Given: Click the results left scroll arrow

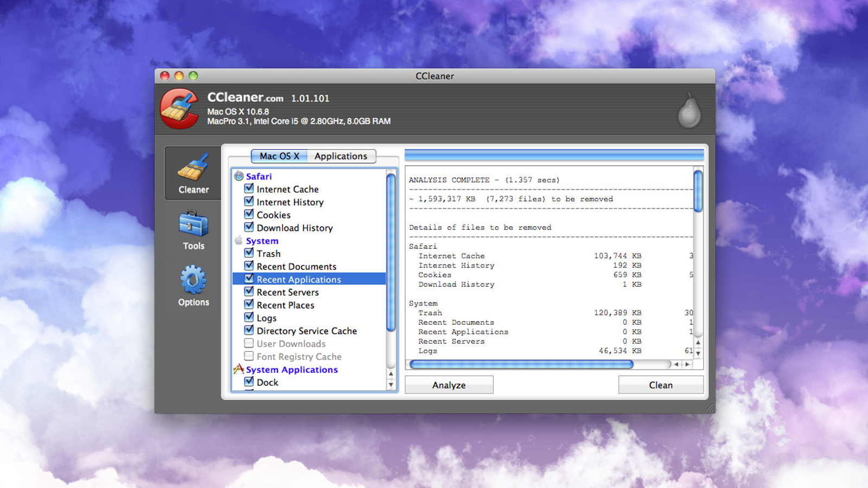Looking at the screenshot, I should click(x=676, y=364).
